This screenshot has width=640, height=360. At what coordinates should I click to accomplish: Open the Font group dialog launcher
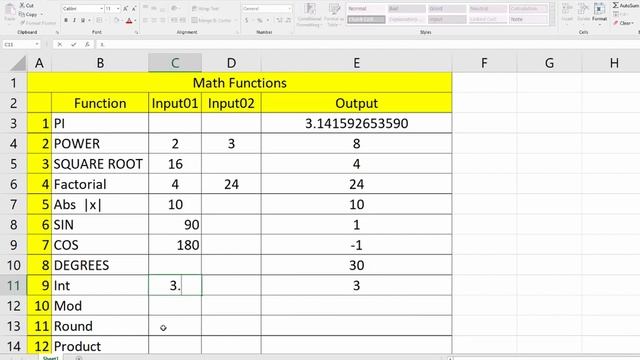pyautogui.click(x=136, y=32)
